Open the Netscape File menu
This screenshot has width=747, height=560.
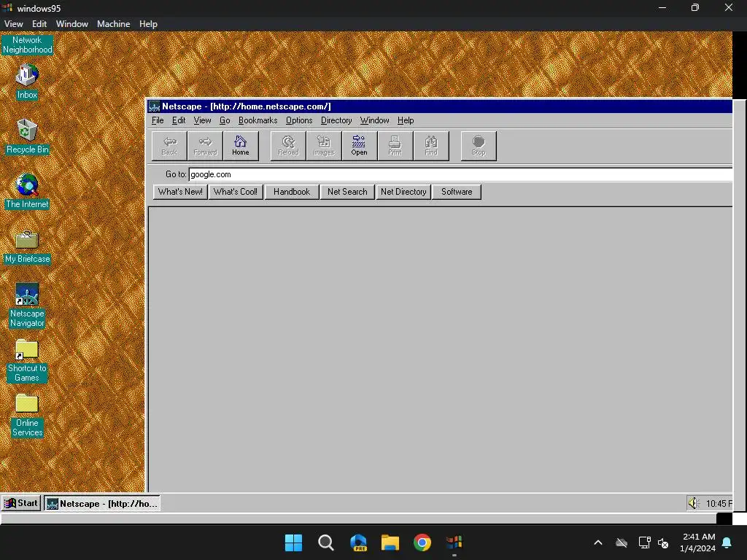158,120
